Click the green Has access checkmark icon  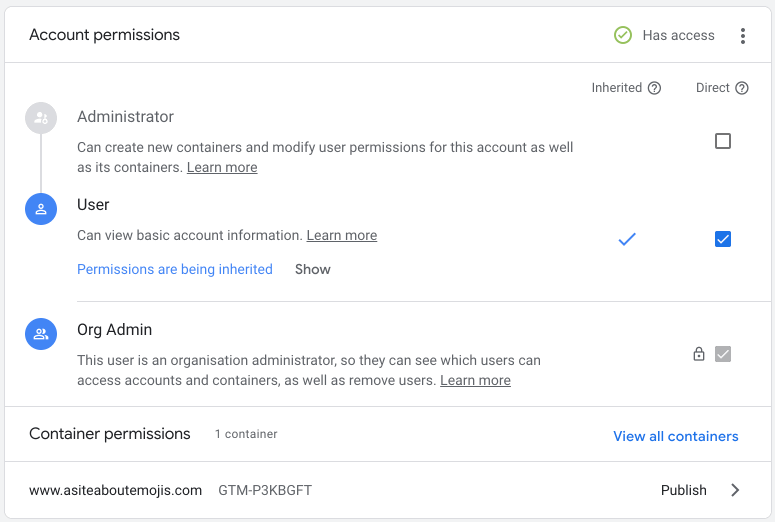(x=623, y=36)
